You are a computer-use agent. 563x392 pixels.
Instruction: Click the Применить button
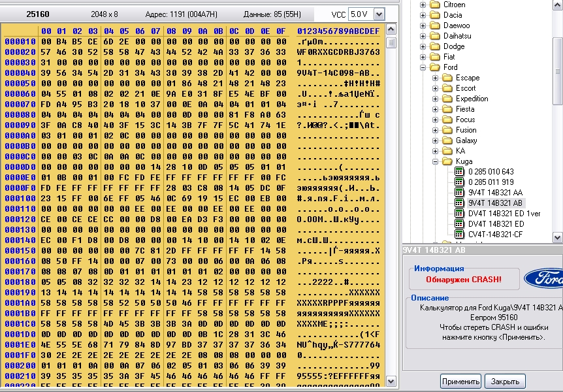point(460,382)
